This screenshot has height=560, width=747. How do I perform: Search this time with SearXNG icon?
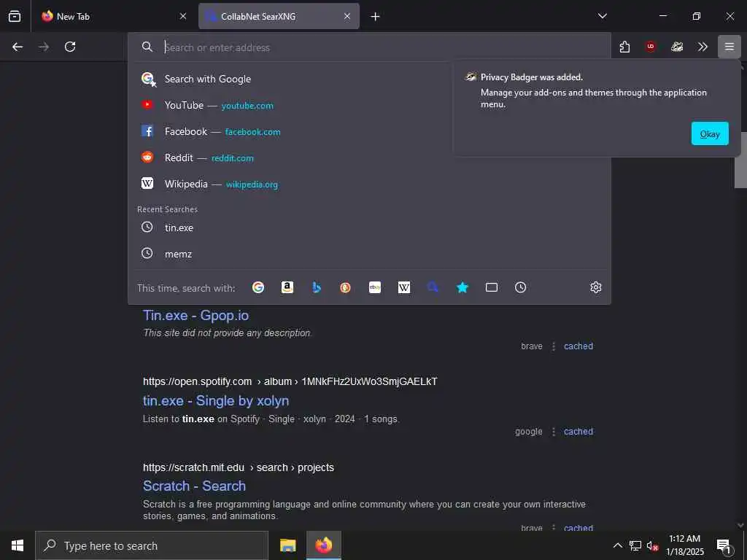tap(433, 287)
